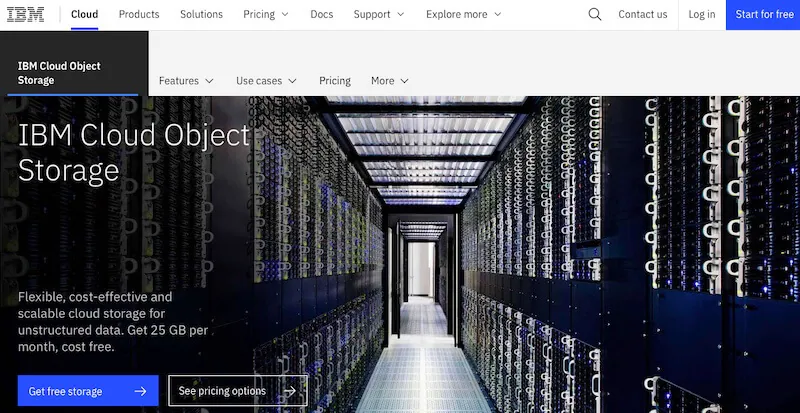Click the 'Flexible, cost-effective and scalable' description text
Viewport: 800px width, 413px height.
113,322
